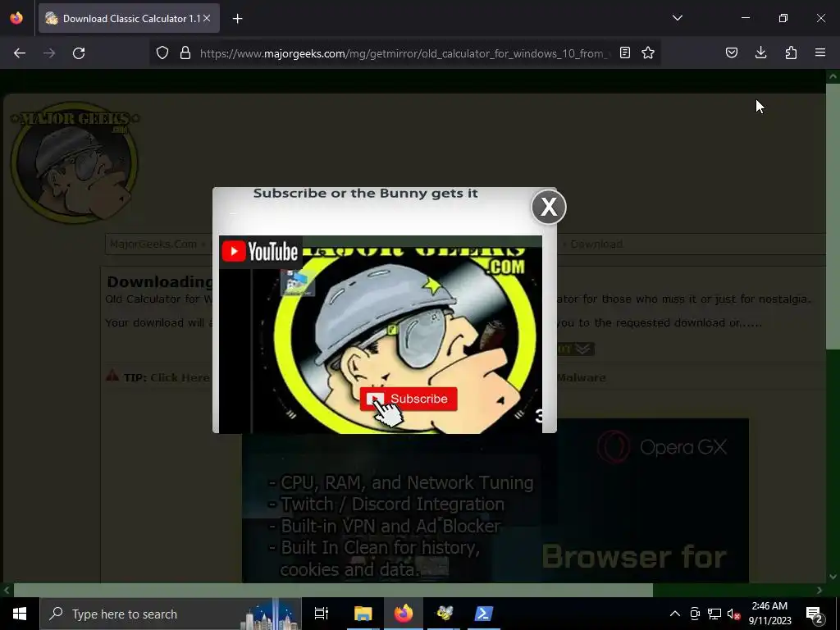Open the muted volume tray icon

[x=733, y=614]
